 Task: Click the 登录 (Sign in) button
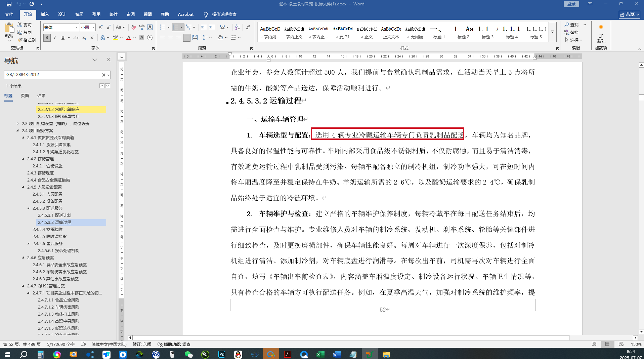click(x=571, y=4)
